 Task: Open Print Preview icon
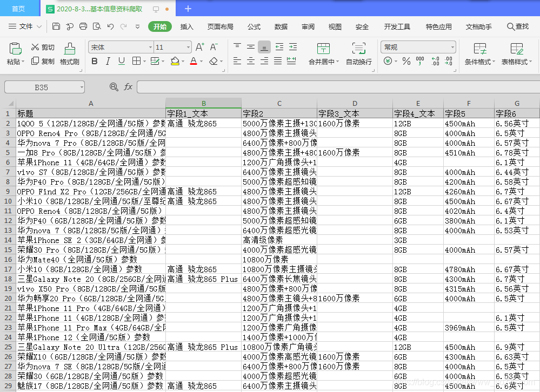97,26
